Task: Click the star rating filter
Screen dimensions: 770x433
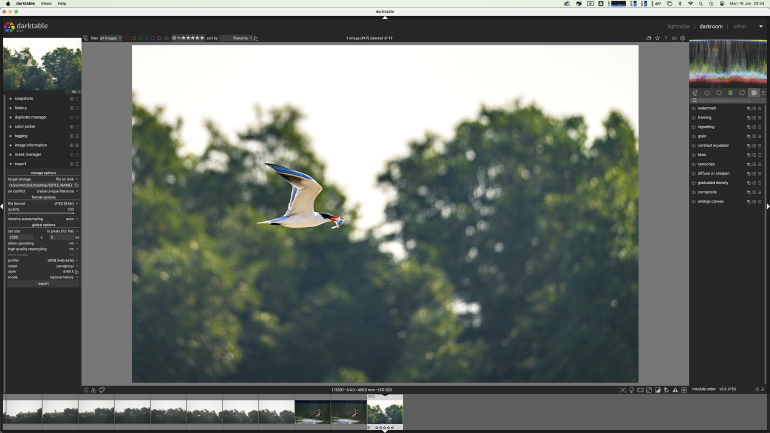Action: click(188, 38)
